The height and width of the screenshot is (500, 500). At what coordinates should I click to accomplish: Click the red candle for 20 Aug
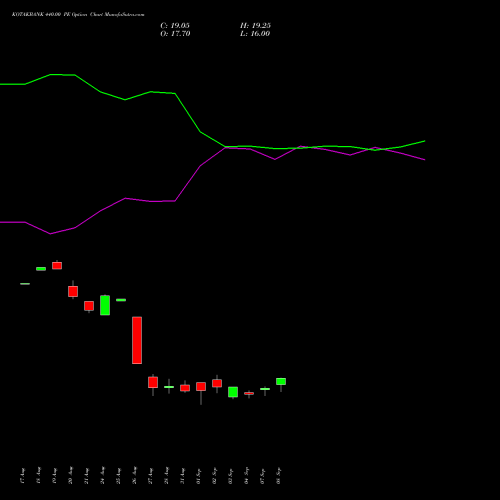[x=73, y=291]
